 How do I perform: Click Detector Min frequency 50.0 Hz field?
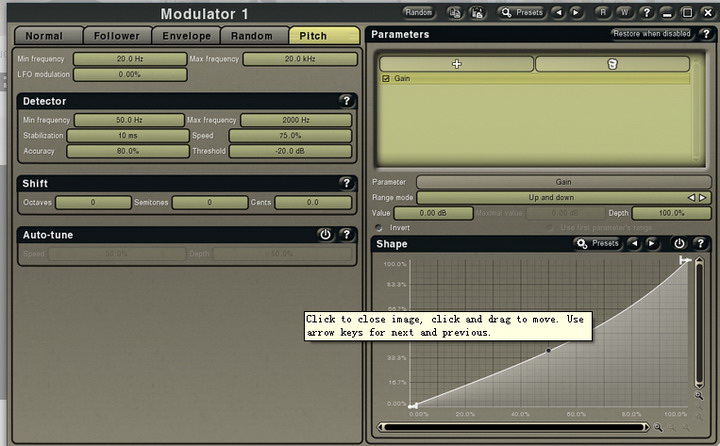tap(129, 120)
